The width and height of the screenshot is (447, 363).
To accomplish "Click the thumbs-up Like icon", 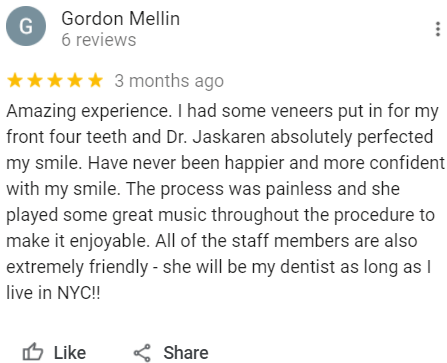I will pyautogui.click(x=33, y=352).
